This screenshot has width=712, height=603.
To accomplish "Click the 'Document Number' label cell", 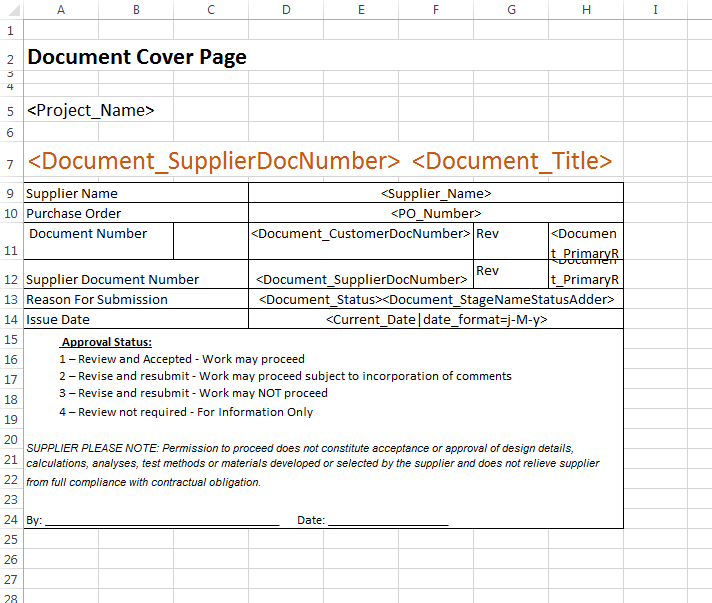I will click(99, 241).
